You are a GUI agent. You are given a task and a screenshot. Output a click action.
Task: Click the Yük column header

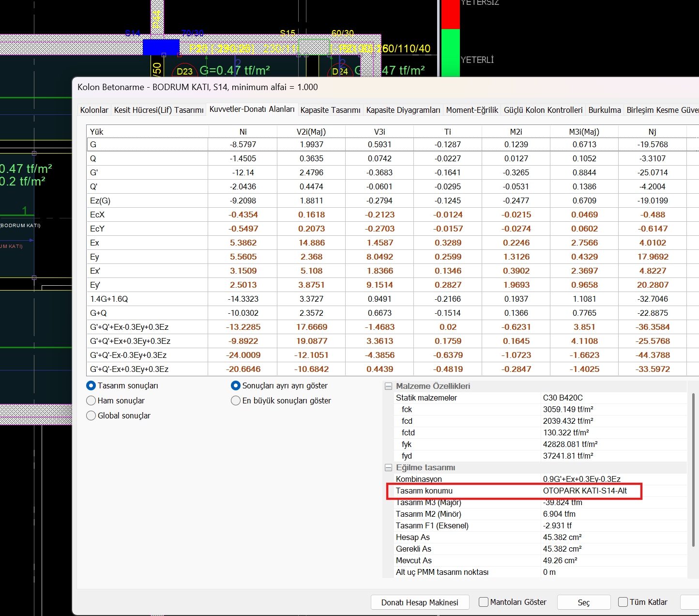147,132
